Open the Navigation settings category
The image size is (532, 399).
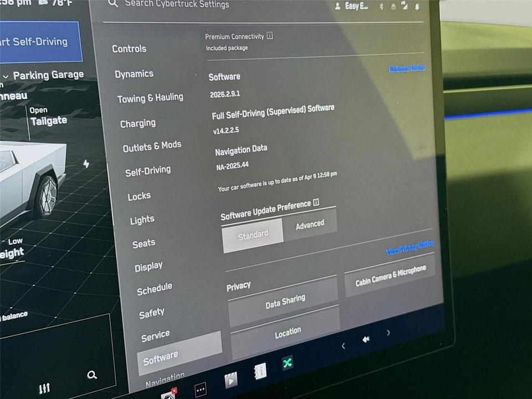coord(165,379)
